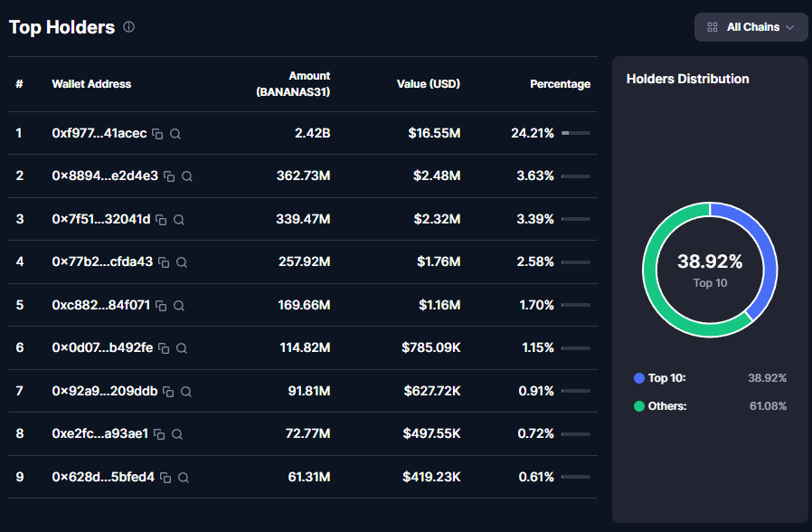Toggle Top 10 legend item in chart
This screenshot has height=532, width=812.
pyautogui.click(x=666, y=378)
